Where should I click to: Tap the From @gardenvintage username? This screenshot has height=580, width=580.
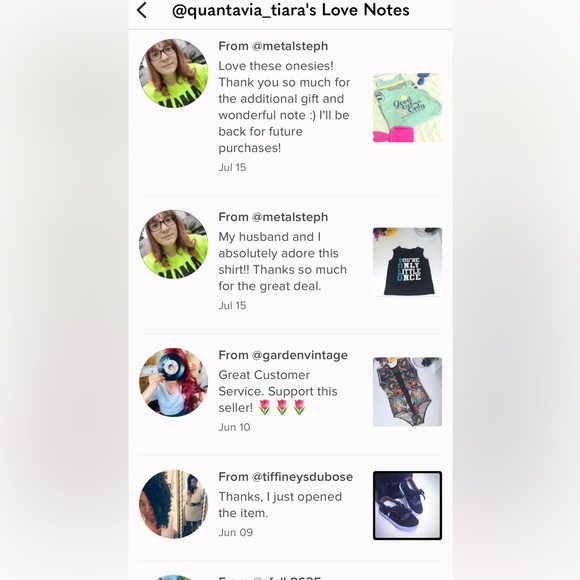[283, 355]
